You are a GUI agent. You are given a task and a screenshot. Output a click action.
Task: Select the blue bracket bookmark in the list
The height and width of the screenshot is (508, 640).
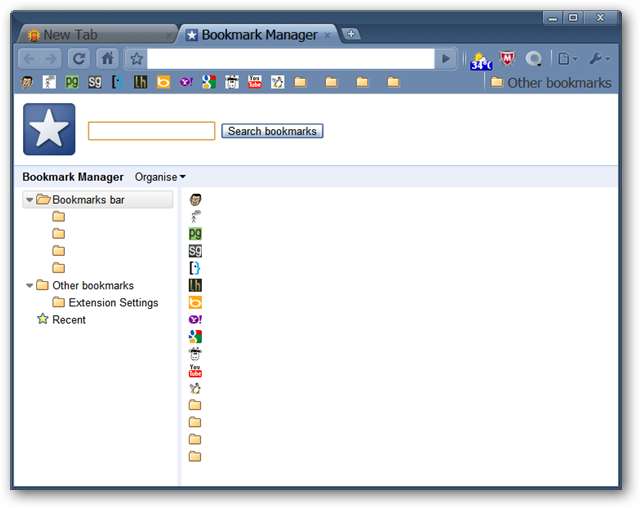point(195,268)
